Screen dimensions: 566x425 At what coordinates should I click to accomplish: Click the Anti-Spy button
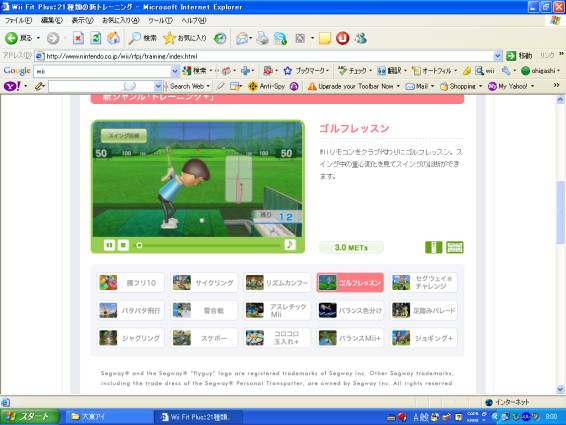266,86
